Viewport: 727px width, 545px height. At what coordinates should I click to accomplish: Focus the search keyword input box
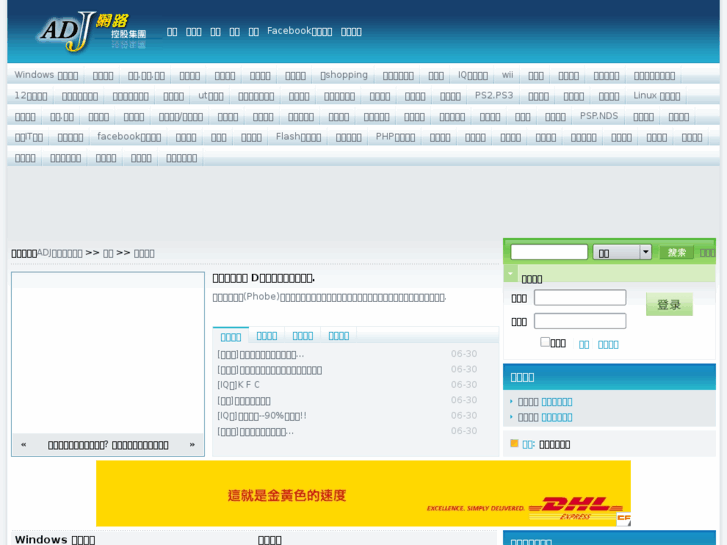coord(549,252)
